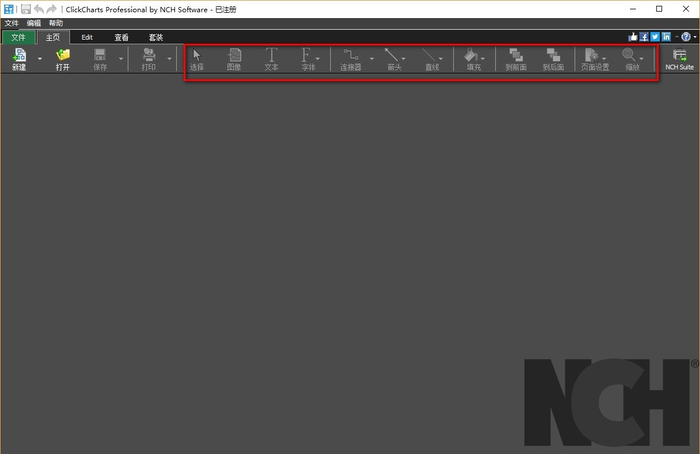Click the green 文件 tab button
This screenshot has height=454, width=700.
pos(17,37)
